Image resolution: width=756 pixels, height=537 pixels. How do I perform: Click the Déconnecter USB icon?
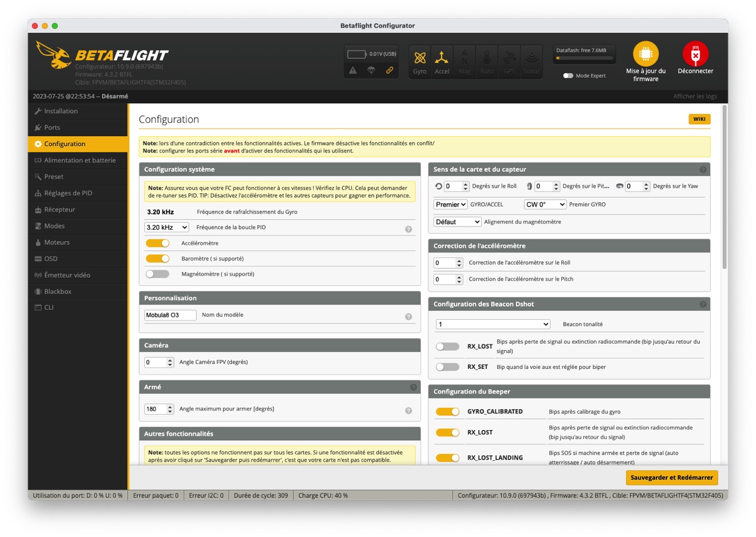(696, 54)
